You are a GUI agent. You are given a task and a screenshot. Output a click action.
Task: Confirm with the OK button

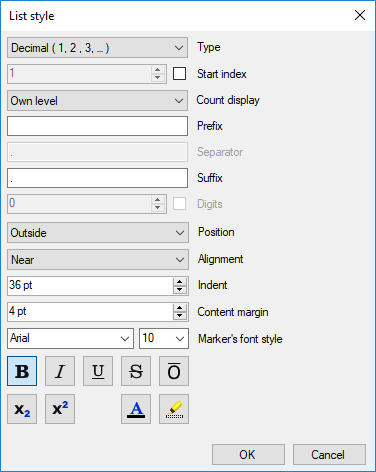tap(248, 454)
